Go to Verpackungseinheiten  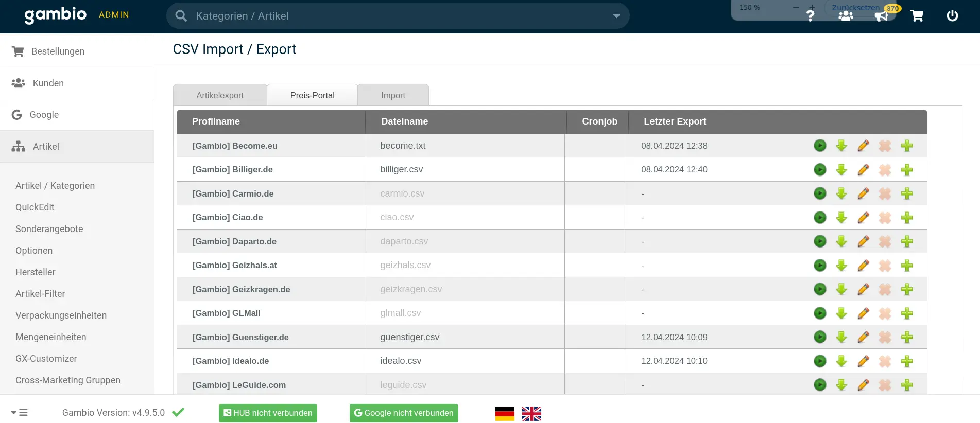(61, 315)
